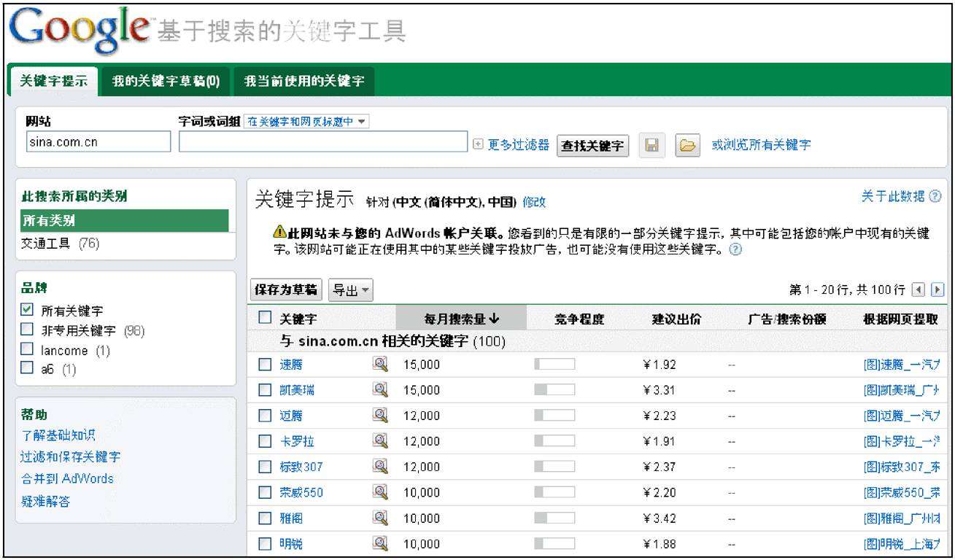Image resolution: width=955 pixels, height=560 pixels.
Task: Open keyword link 标致307
Action: (301, 467)
